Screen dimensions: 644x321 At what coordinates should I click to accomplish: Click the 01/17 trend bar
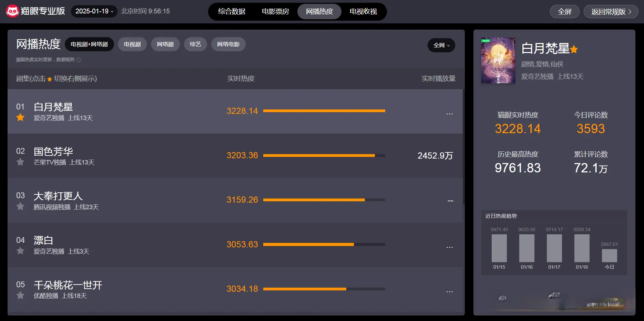point(554,248)
